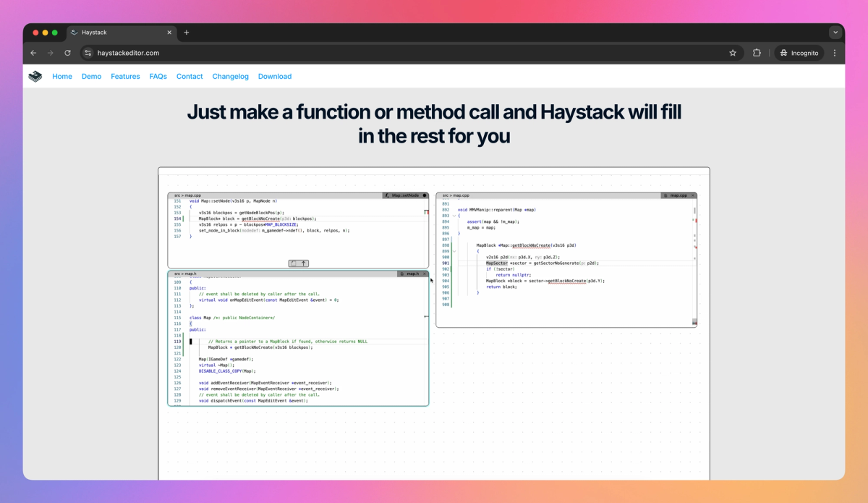Open a new browser tab with plus

click(x=187, y=33)
